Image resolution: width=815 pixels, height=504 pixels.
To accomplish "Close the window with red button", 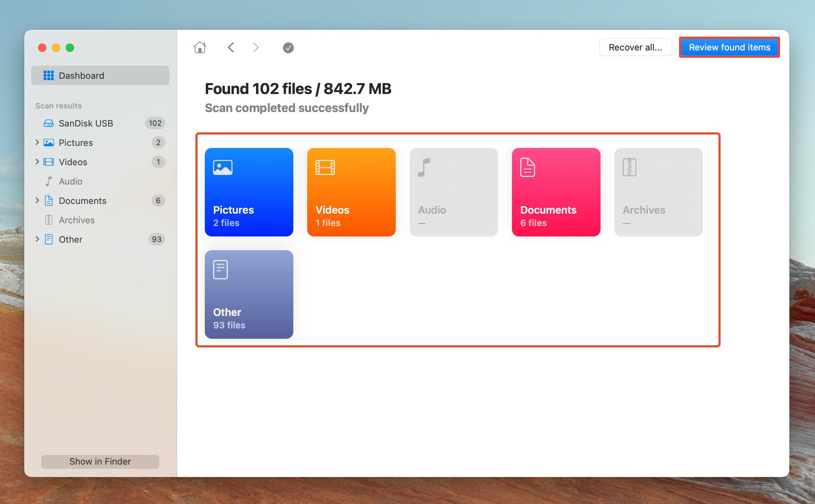I will 42,48.
